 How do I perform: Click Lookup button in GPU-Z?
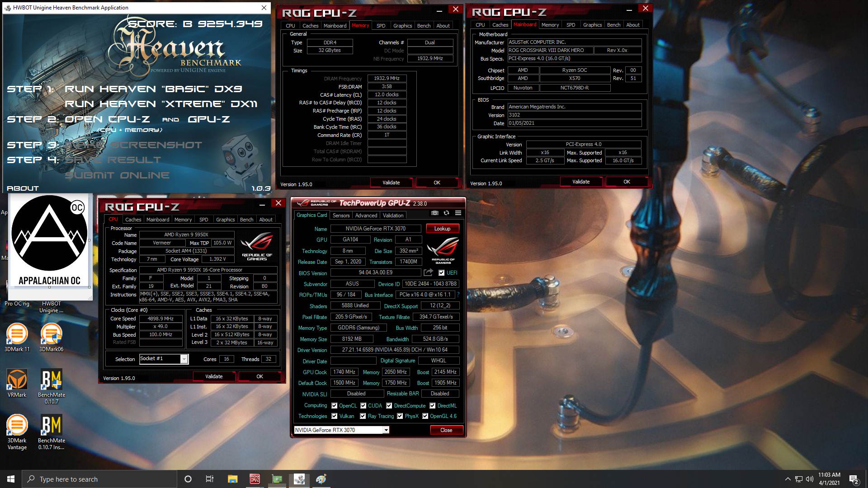pyautogui.click(x=442, y=229)
